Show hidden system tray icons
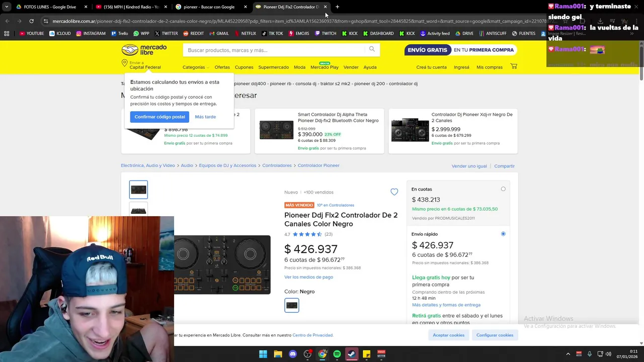Viewport: 644px width, 362px height. click(x=568, y=354)
